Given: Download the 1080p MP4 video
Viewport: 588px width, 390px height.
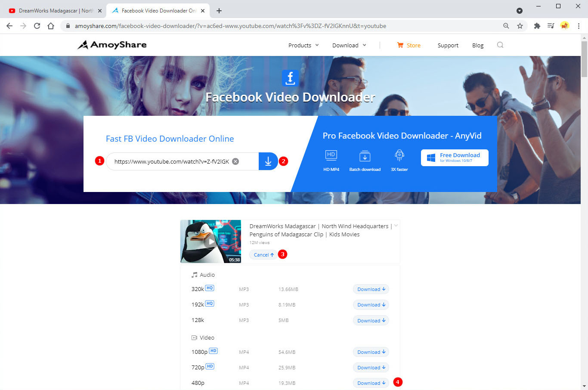Looking at the screenshot, I should click(371, 352).
